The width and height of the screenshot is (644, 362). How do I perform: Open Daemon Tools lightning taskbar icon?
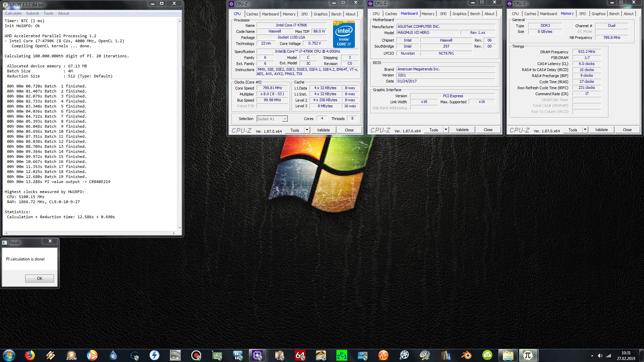click(155, 355)
